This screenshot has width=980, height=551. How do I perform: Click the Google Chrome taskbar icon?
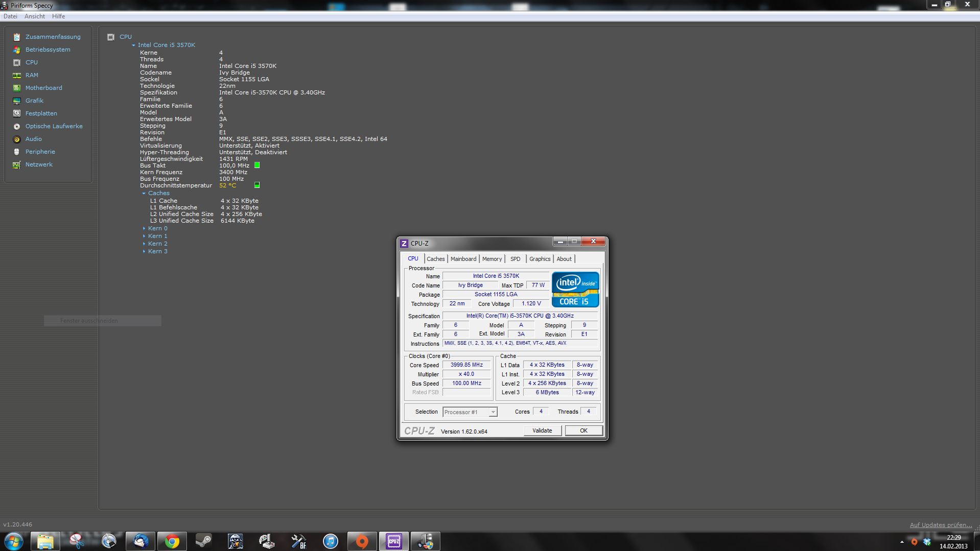click(x=172, y=541)
